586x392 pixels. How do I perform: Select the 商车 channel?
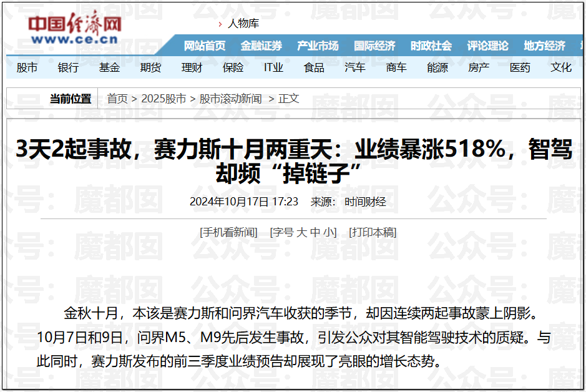point(396,67)
